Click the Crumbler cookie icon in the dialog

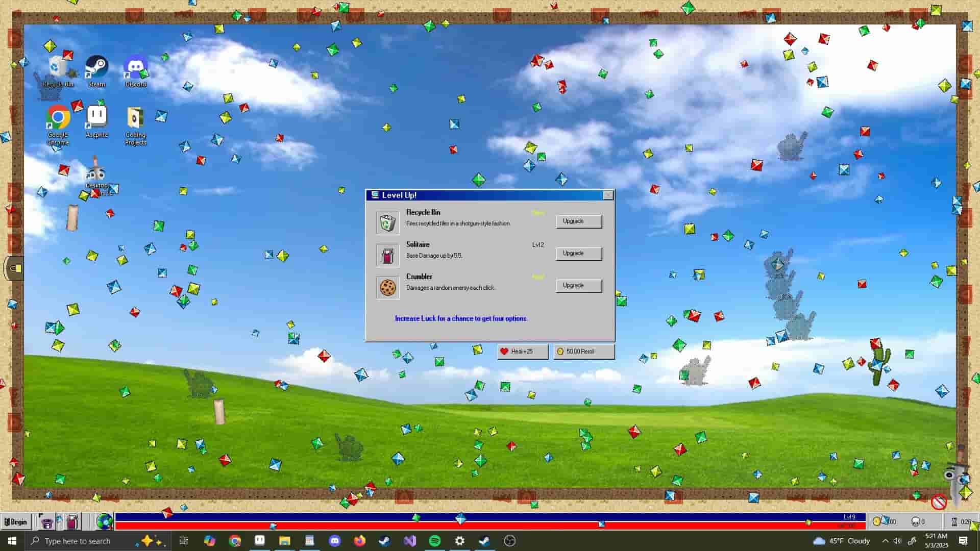[x=387, y=287]
